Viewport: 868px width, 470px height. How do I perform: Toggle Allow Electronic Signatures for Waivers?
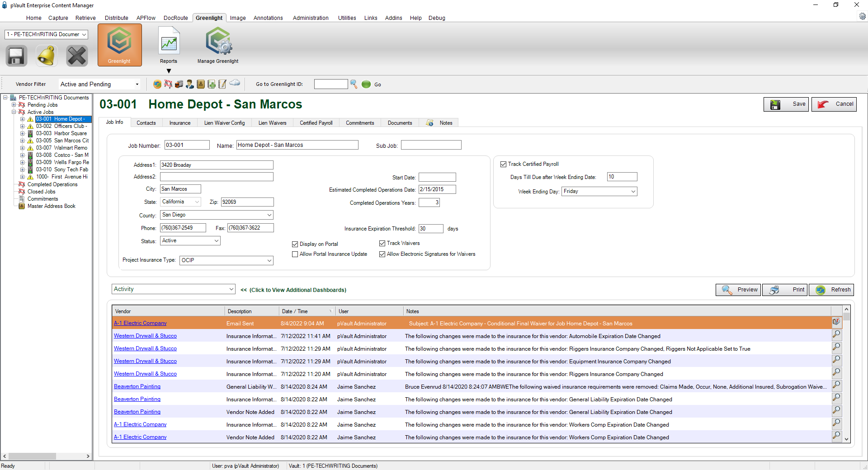pyautogui.click(x=382, y=254)
